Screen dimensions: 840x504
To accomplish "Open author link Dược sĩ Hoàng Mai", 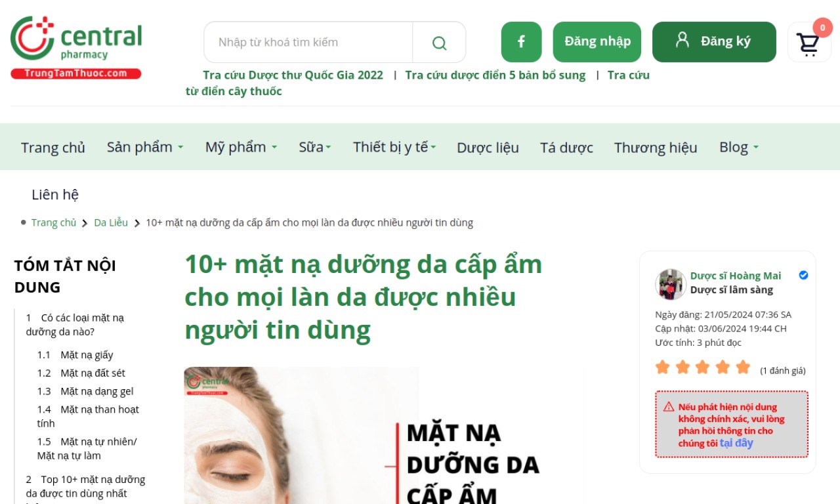I will (736, 276).
